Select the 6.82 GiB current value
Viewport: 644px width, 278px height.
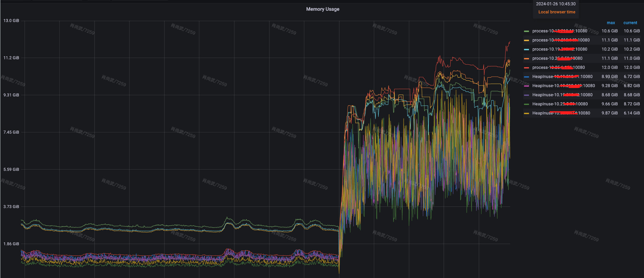tap(632, 86)
